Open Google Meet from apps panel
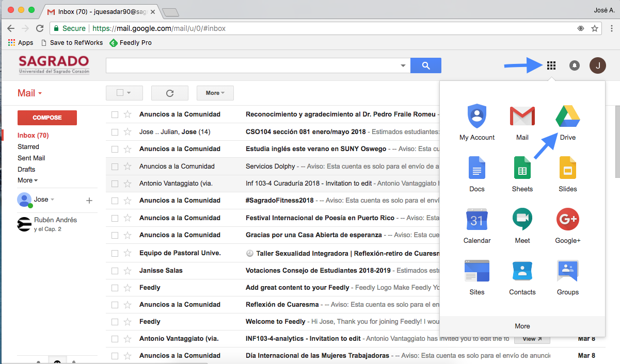Viewport: 620px width, 364px height. 522,226
